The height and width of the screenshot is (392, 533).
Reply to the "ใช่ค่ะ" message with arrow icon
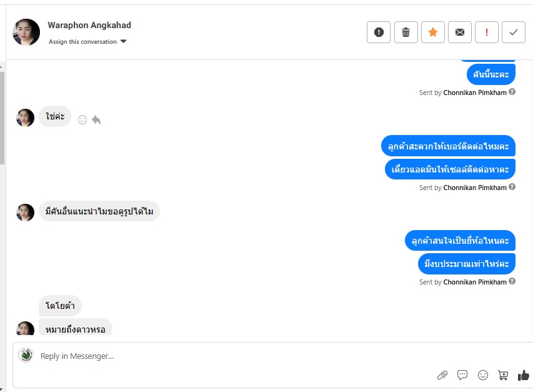pos(96,119)
